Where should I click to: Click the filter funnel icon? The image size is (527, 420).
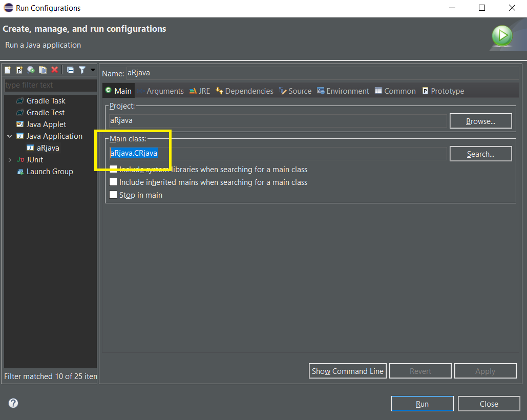(82, 70)
